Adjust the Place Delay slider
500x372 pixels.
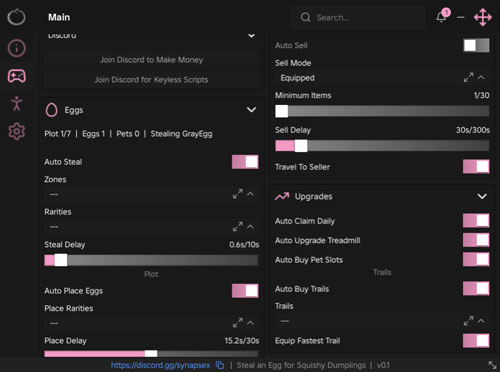(151, 353)
